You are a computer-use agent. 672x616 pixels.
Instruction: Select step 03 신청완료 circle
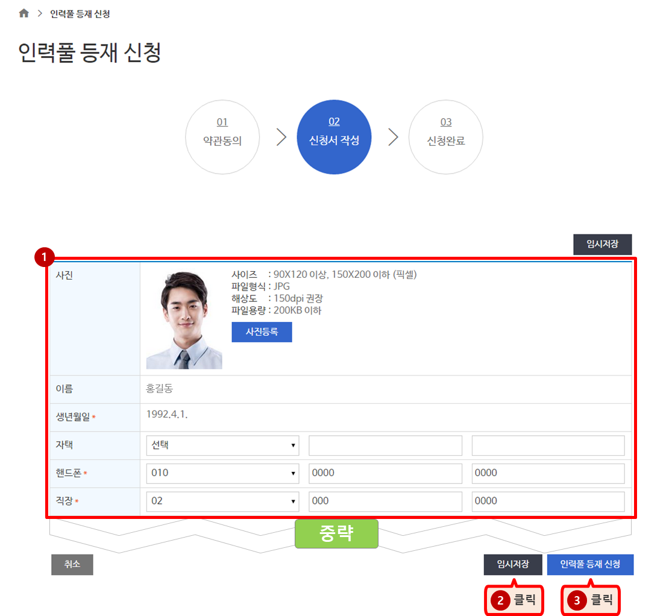coord(446,137)
